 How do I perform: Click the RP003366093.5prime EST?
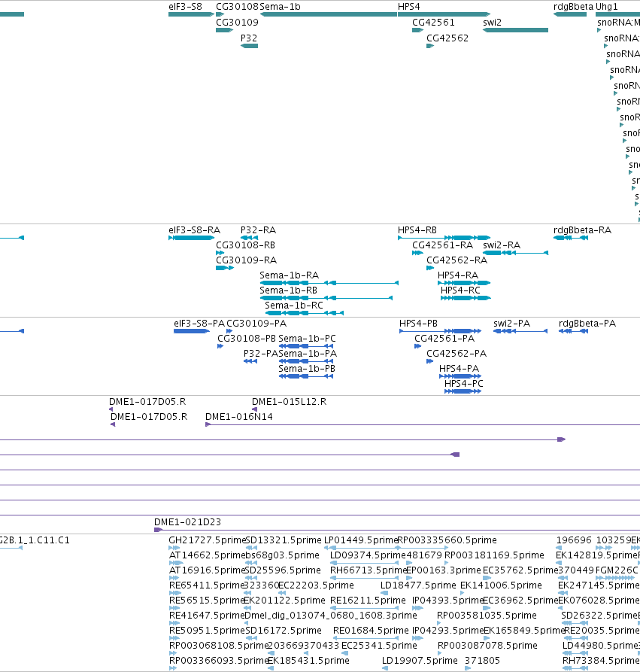pos(173,667)
